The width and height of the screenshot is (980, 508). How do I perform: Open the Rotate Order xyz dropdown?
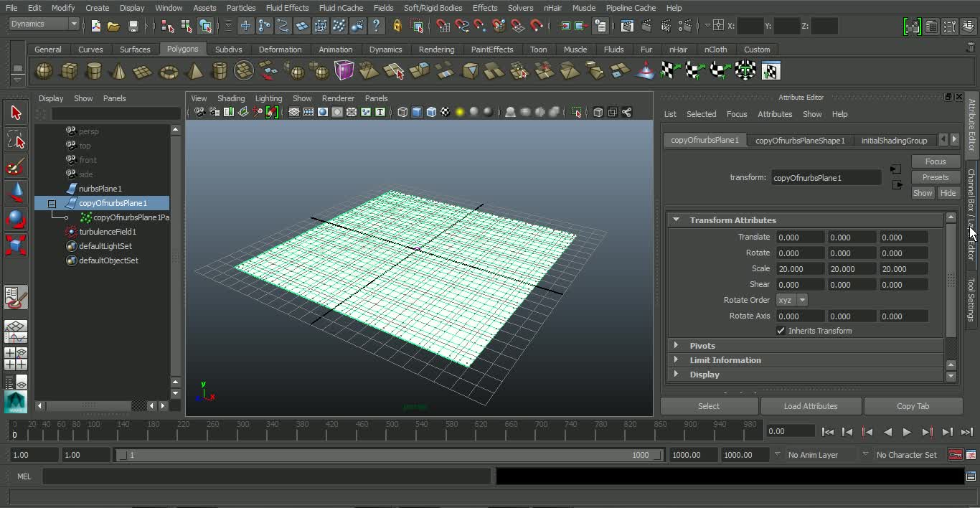tap(791, 300)
